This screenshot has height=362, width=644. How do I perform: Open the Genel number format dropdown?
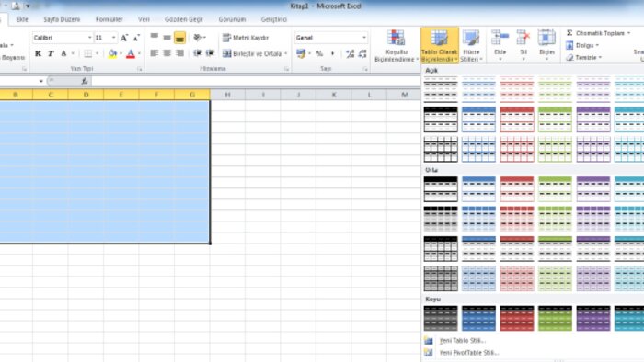tap(364, 38)
